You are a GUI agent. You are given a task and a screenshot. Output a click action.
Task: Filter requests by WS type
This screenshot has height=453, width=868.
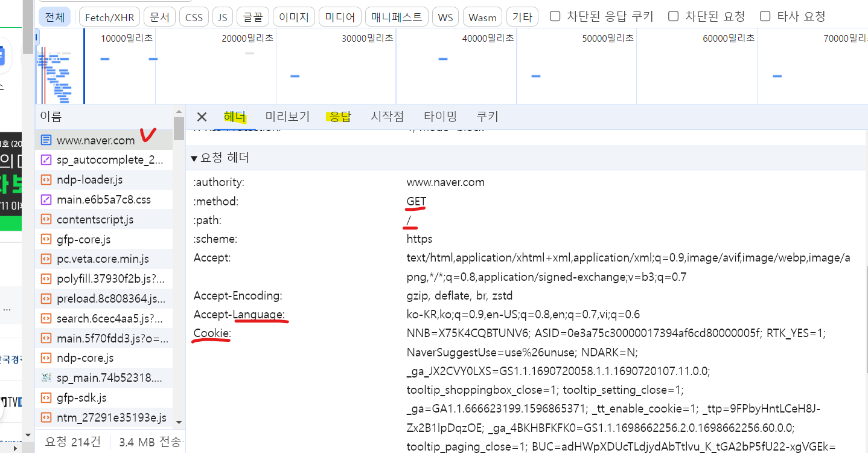click(x=445, y=17)
